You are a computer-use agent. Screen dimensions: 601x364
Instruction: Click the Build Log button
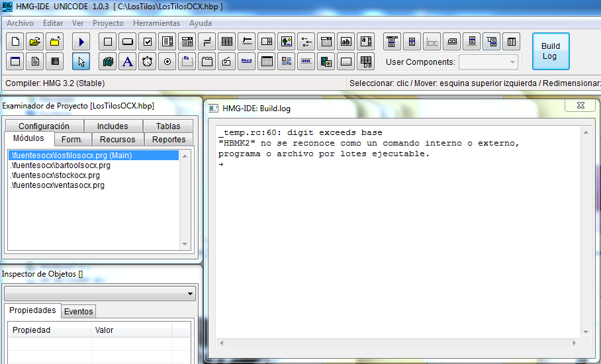tap(551, 52)
